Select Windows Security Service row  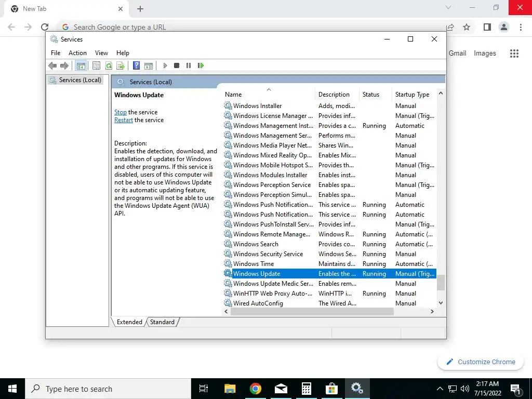pyautogui.click(x=330, y=254)
